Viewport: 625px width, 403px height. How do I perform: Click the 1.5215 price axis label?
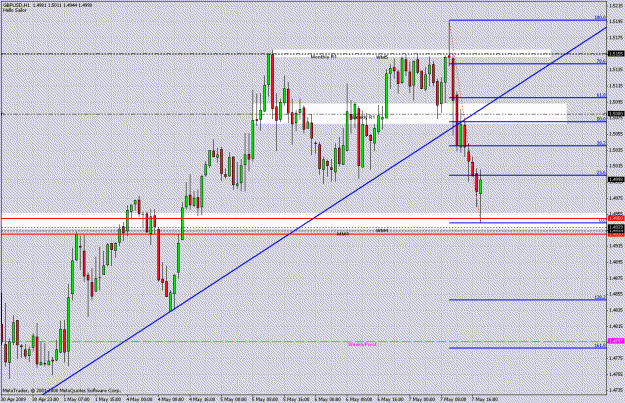coord(616,6)
